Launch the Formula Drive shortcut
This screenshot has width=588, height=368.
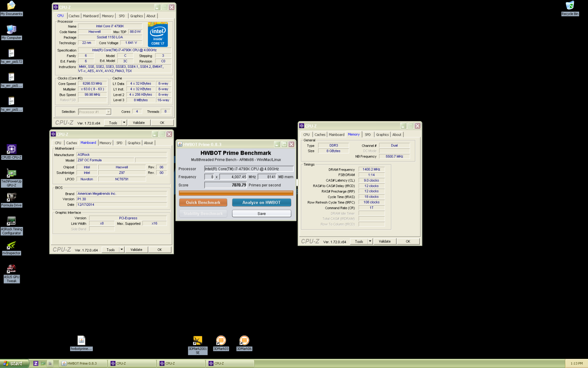click(11, 200)
